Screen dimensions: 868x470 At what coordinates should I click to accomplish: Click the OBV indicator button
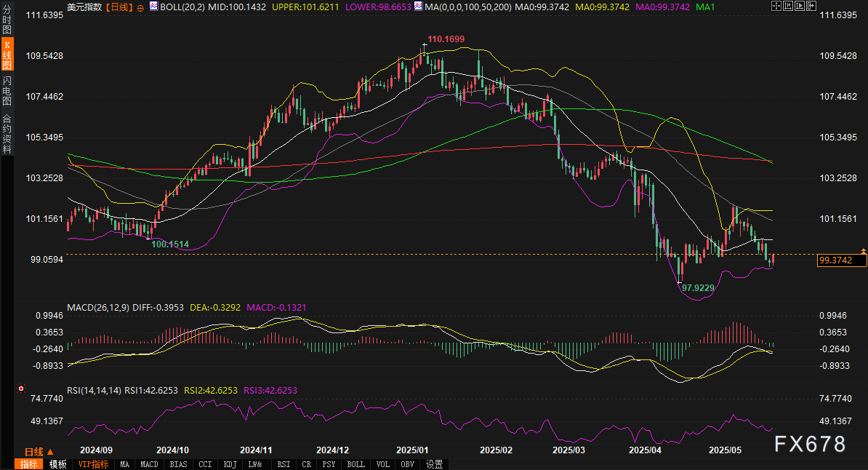pyautogui.click(x=408, y=464)
